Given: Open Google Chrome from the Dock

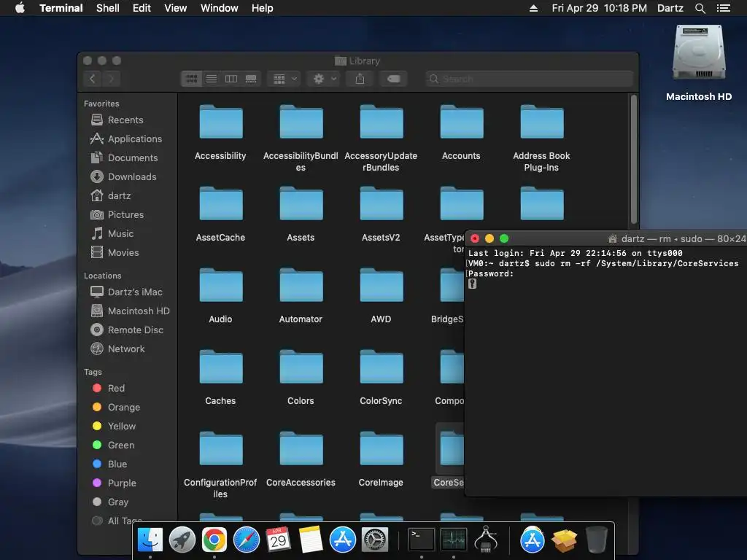Looking at the screenshot, I should click(x=214, y=540).
